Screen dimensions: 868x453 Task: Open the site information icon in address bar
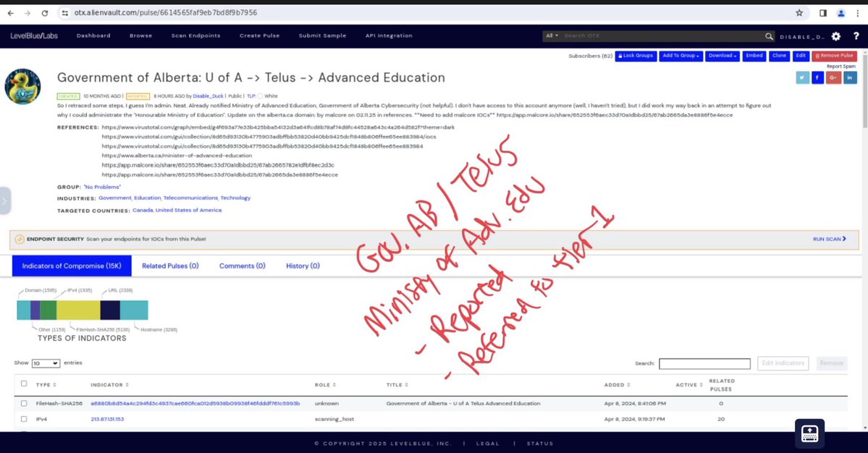(x=64, y=13)
